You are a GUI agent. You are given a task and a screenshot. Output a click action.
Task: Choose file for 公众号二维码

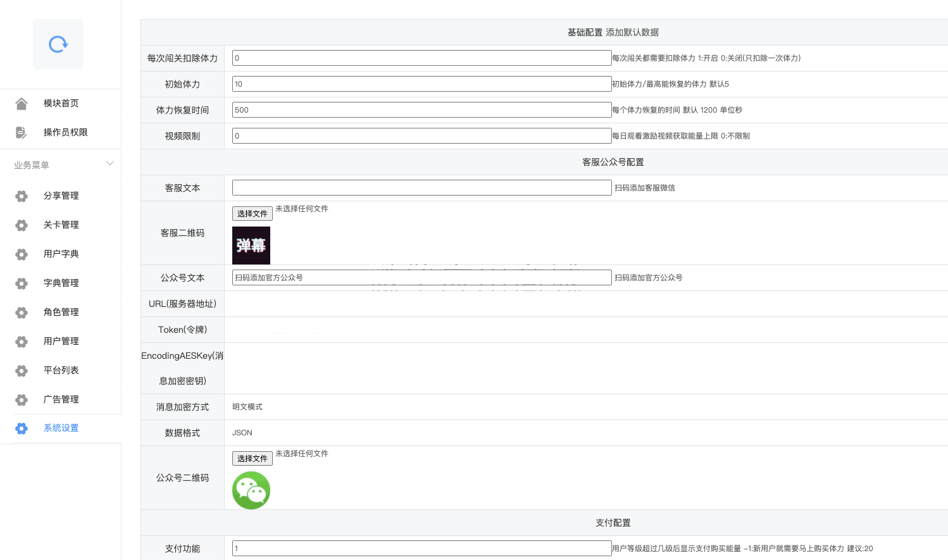click(253, 459)
